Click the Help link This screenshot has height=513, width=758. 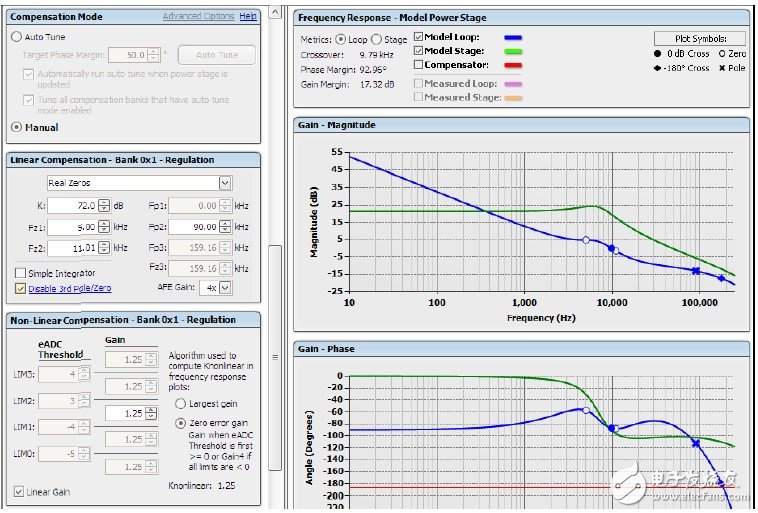[248, 17]
